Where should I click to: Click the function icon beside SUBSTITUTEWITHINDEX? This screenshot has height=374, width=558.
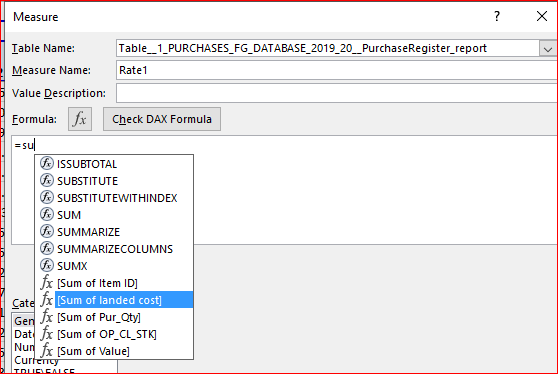pyautogui.click(x=47, y=197)
